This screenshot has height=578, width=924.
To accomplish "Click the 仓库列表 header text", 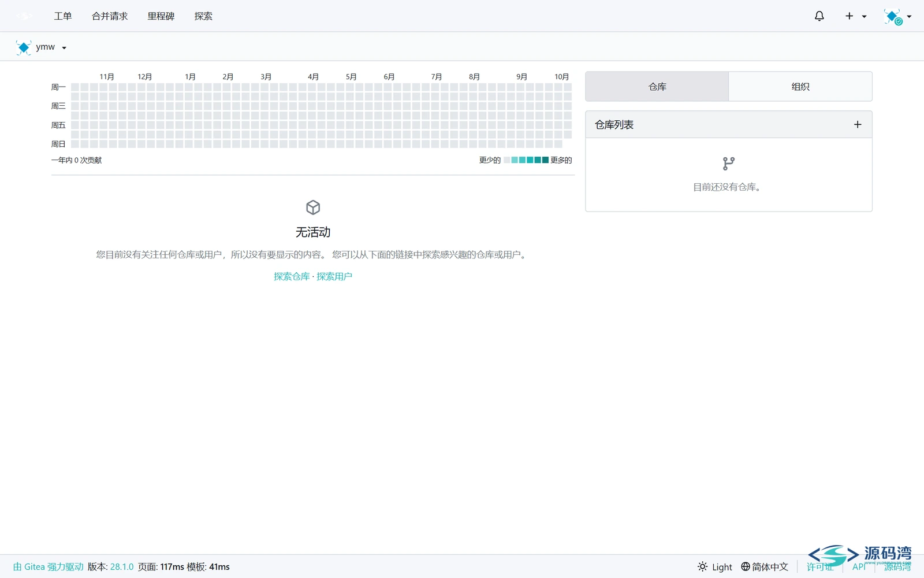I will [x=614, y=125].
